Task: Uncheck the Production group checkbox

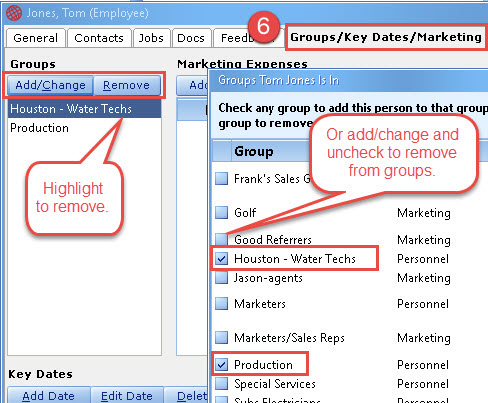Action: (221, 365)
